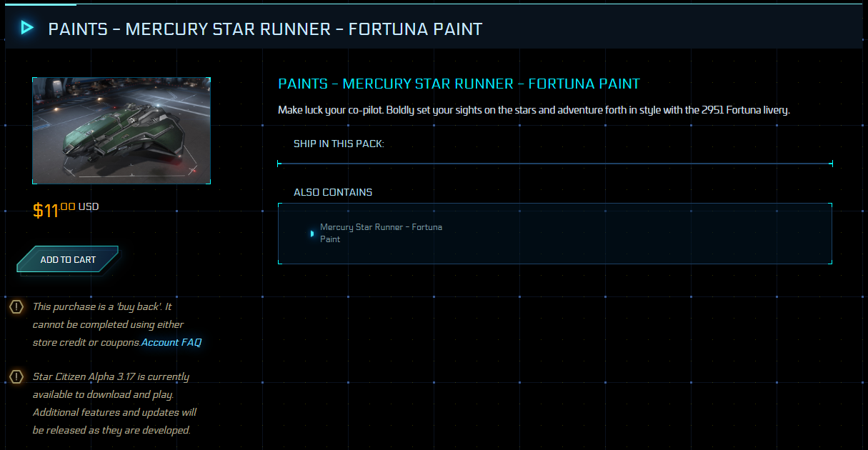This screenshot has width=868, height=450.
Task: Select Mercury Star Runner – Fortuna Paint list item
Action: pyautogui.click(x=381, y=233)
